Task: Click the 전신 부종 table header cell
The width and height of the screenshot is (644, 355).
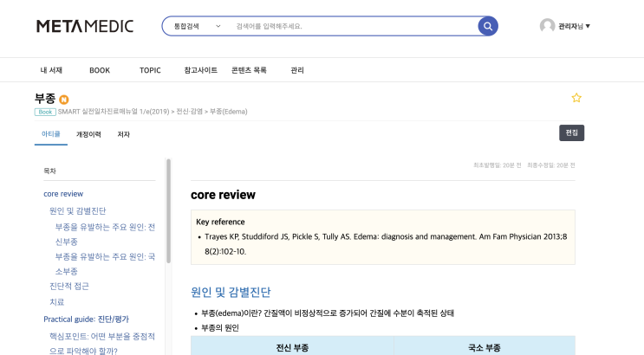Action: (x=292, y=347)
